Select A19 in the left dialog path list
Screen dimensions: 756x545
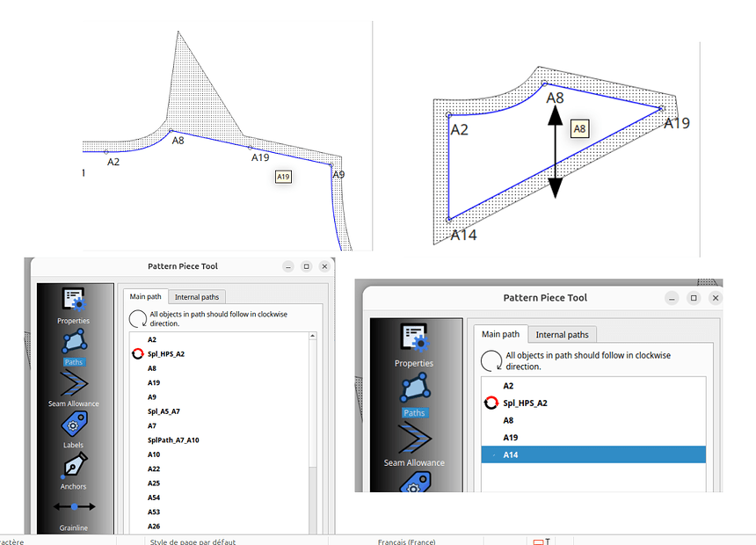coord(154,383)
